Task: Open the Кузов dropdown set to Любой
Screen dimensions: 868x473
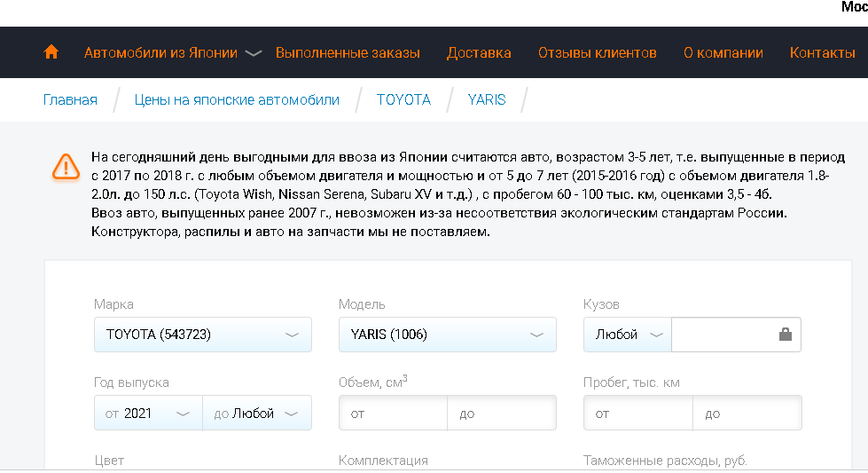Action: [x=628, y=335]
